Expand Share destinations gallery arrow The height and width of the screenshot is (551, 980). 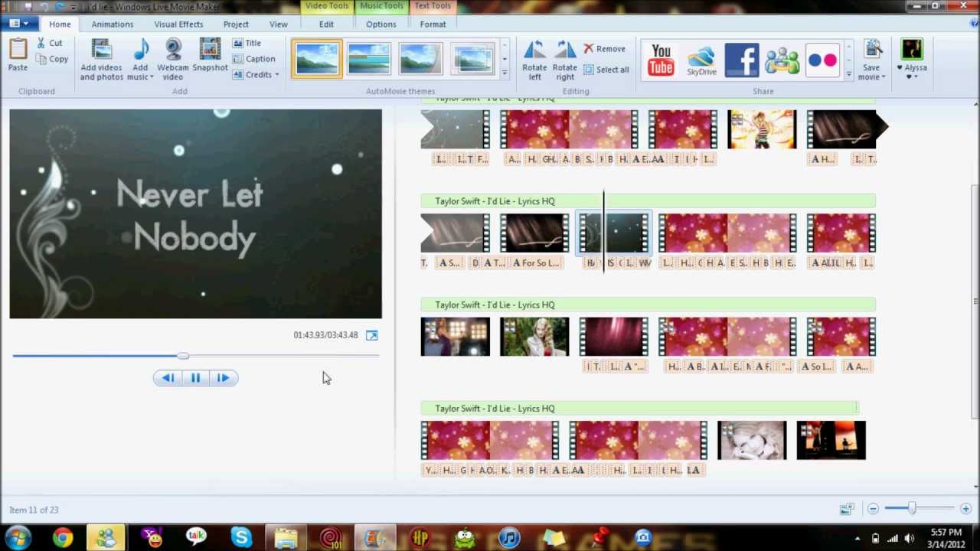tap(848, 74)
